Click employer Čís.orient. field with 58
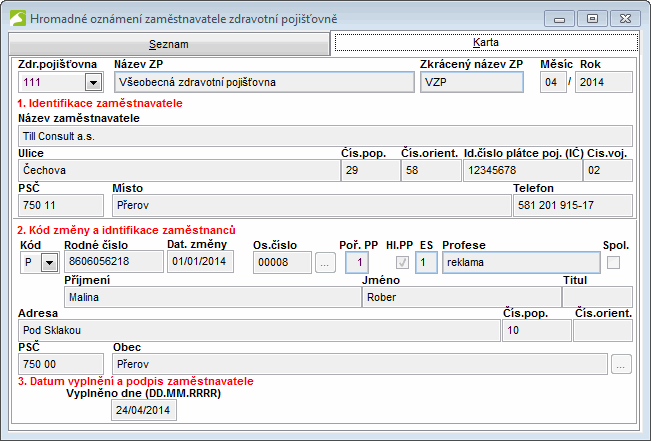Image resolution: width=651 pixels, height=441 pixels. coord(431,170)
